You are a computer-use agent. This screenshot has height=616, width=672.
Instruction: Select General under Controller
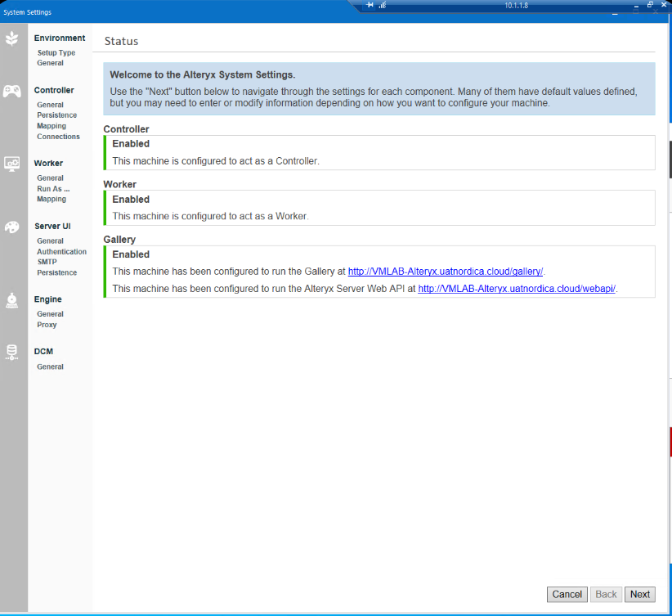click(x=50, y=105)
